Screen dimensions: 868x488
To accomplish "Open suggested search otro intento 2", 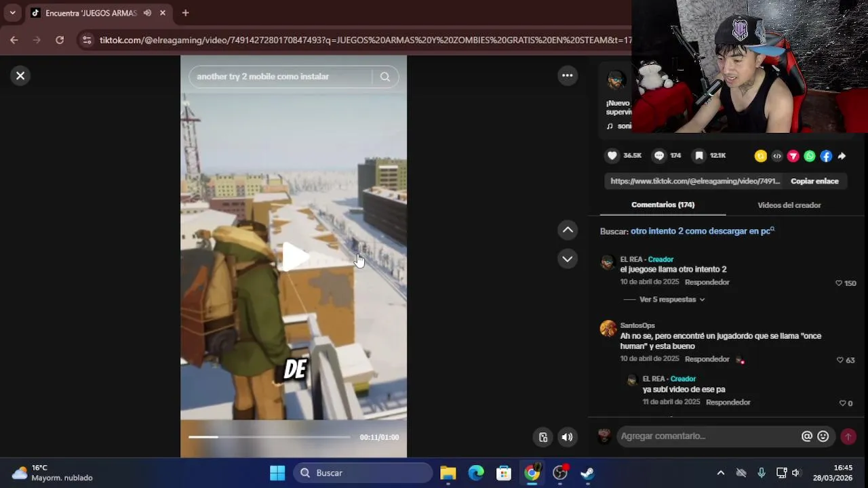I will pyautogui.click(x=703, y=231).
